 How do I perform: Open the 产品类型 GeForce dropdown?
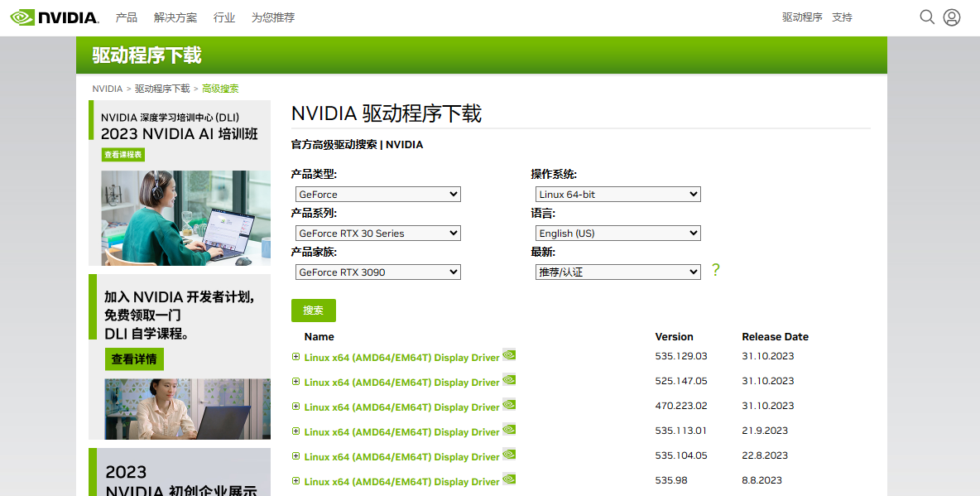coord(378,195)
